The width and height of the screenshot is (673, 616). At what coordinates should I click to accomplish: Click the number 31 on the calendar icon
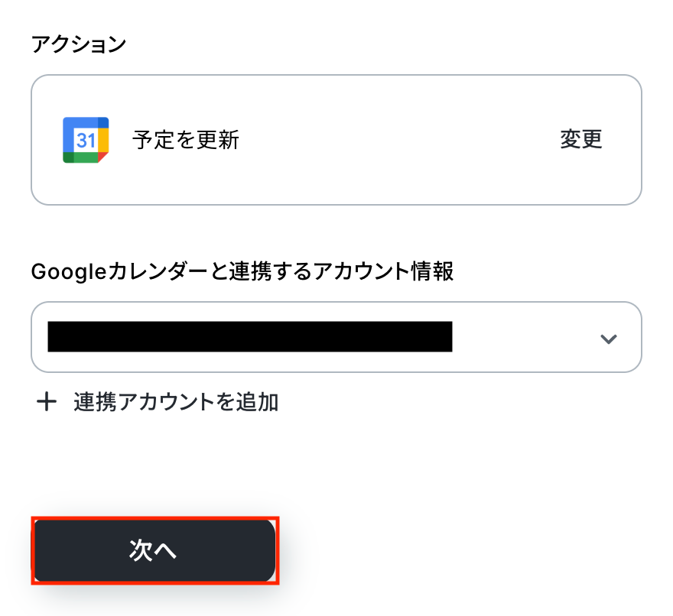pos(85,141)
